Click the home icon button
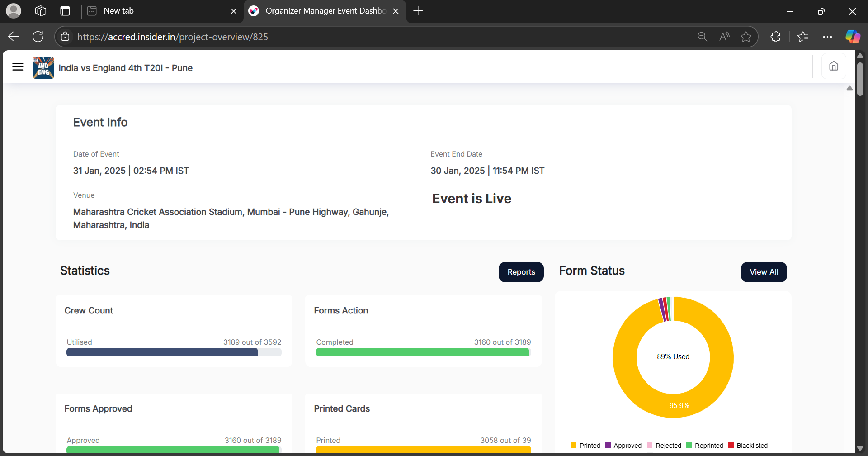 [834, 66]
